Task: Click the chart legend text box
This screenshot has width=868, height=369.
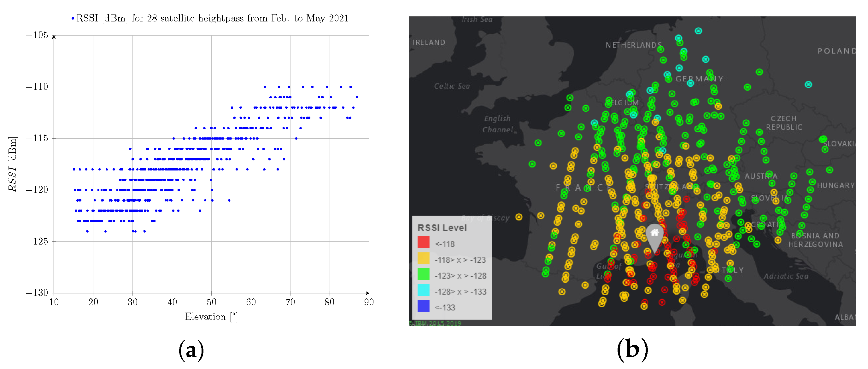Action: coord(211,19)
